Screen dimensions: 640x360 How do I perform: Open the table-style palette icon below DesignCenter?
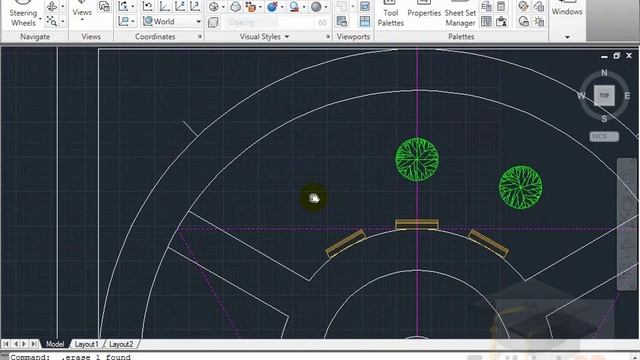click(486, 21)
